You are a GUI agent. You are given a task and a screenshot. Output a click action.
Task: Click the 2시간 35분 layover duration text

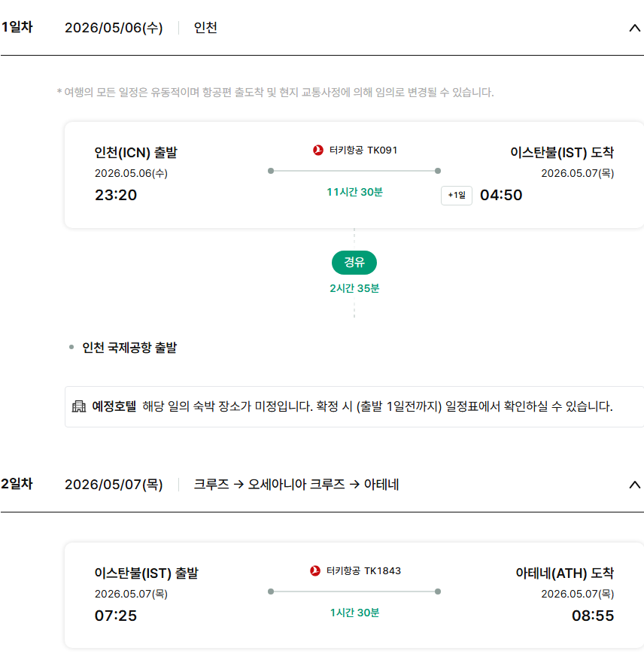pos(354,288)
